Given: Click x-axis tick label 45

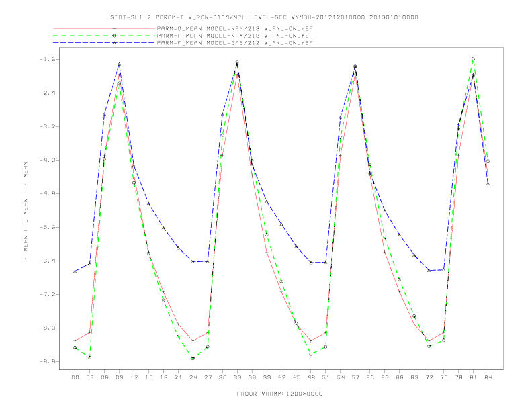Looking at the screenshot, I should click(x=296, y=377).
